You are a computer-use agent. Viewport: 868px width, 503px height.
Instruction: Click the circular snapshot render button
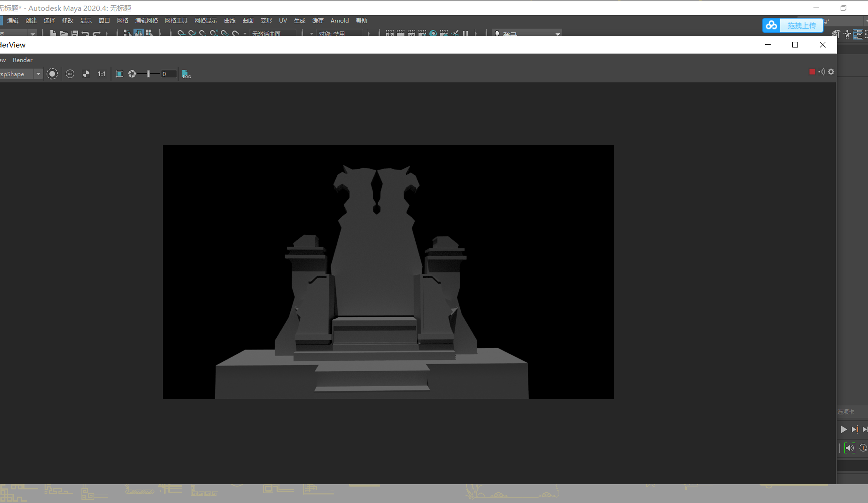pyautogui.click(x=52, y=74)
